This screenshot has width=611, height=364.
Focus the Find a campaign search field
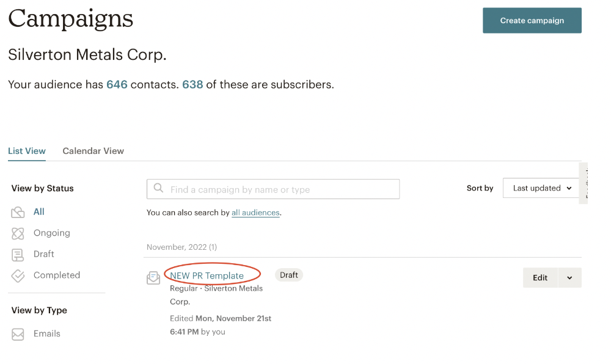tap(281, 189)
